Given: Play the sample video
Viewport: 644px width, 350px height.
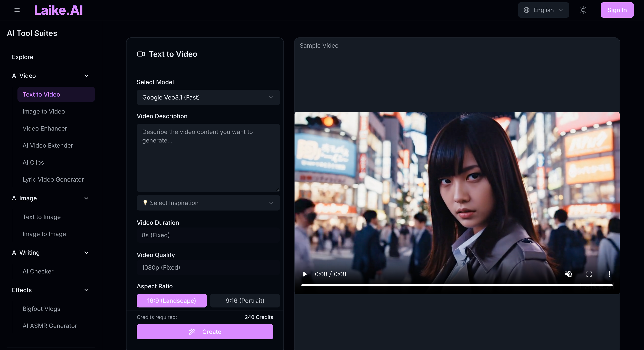Looking at the screenshot, I should click(305, 274).
